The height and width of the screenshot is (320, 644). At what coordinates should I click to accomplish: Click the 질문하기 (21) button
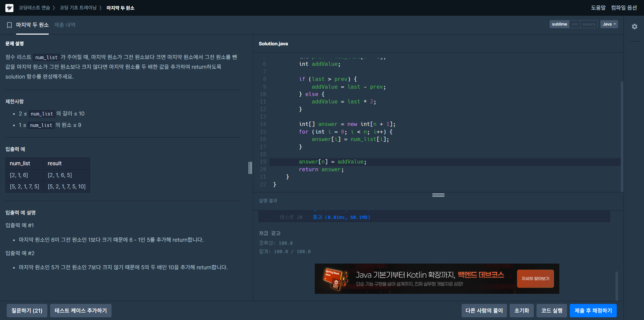[x=27, y=311]
